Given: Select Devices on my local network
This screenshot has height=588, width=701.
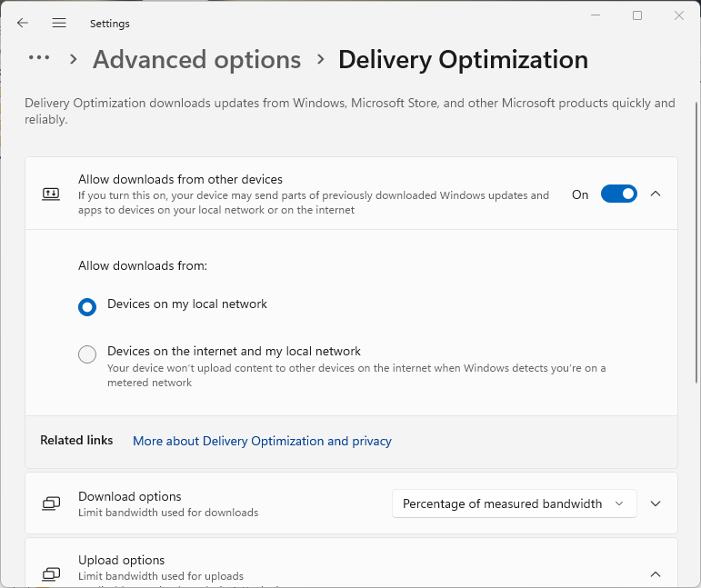Looking at the screenshot, I should [87, 307].
